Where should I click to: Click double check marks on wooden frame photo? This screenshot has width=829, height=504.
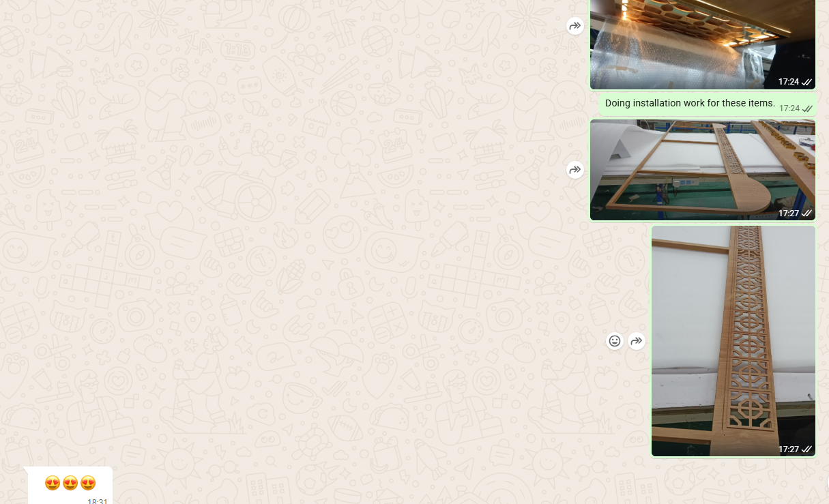[x=806, y=213]
